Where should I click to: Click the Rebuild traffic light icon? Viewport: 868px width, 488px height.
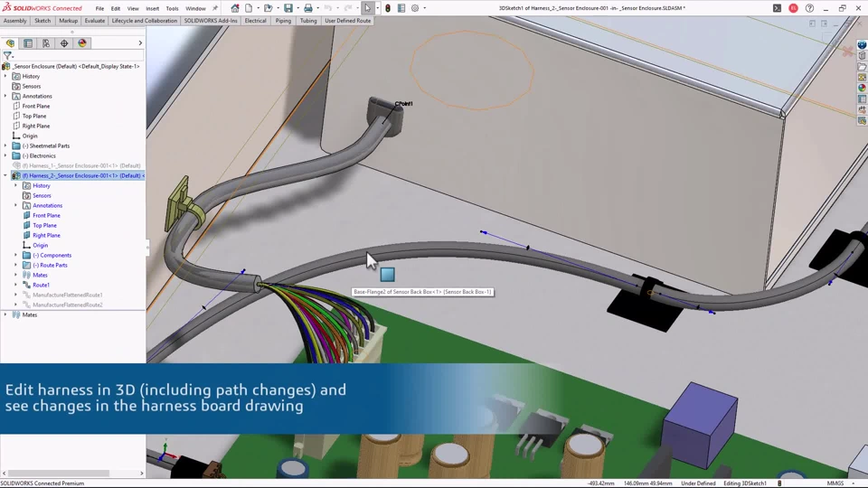click(x=388, y=8)
